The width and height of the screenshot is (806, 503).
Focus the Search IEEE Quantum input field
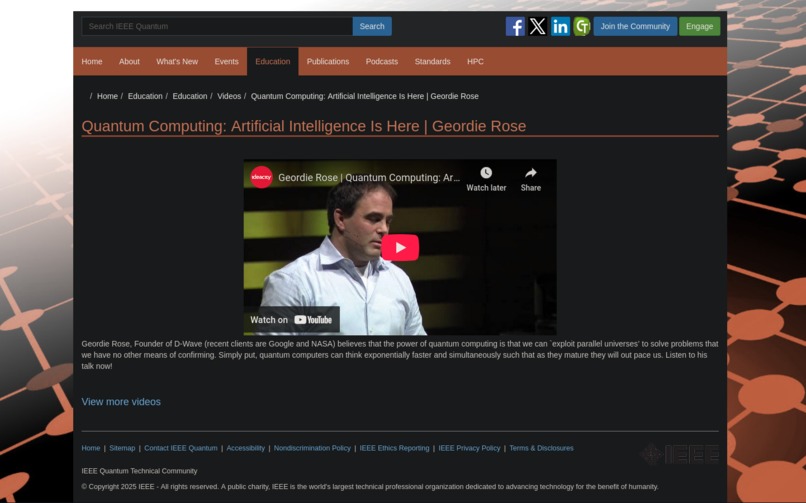[217, 26]
